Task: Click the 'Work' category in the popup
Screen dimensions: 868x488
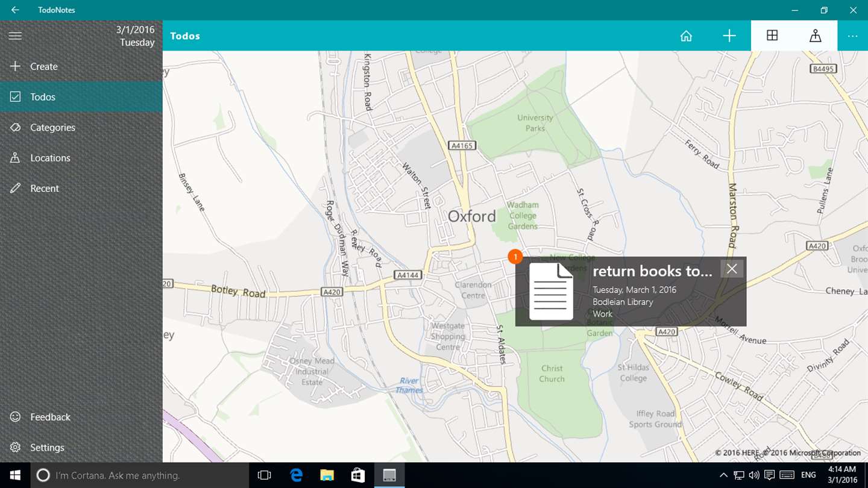Action: 602,314
